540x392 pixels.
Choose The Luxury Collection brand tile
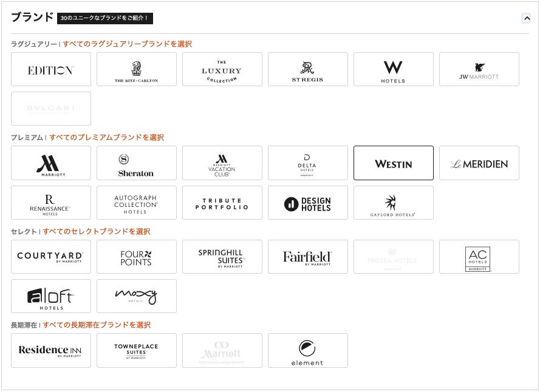222,69
